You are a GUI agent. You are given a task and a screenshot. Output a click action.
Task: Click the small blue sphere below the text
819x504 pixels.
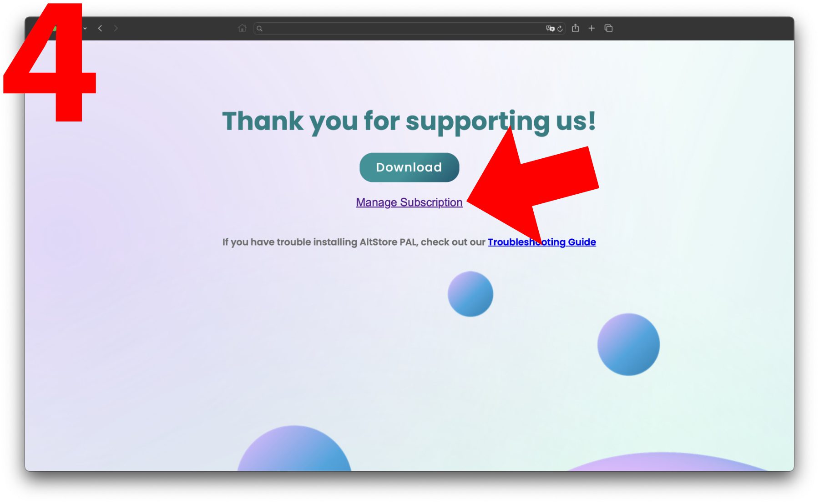[x=470, y=294]
